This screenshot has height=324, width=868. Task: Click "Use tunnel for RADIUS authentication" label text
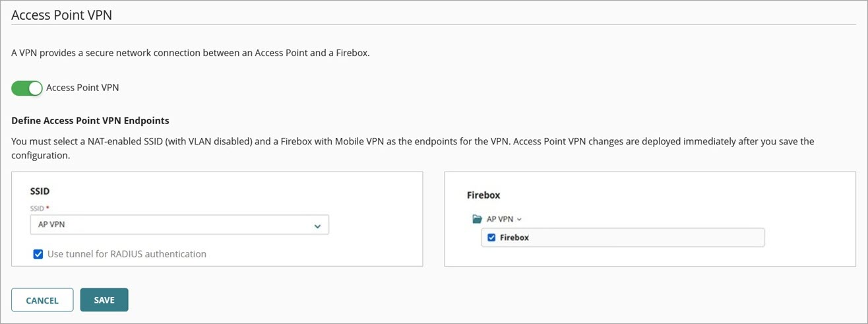(x=127, y=254)
